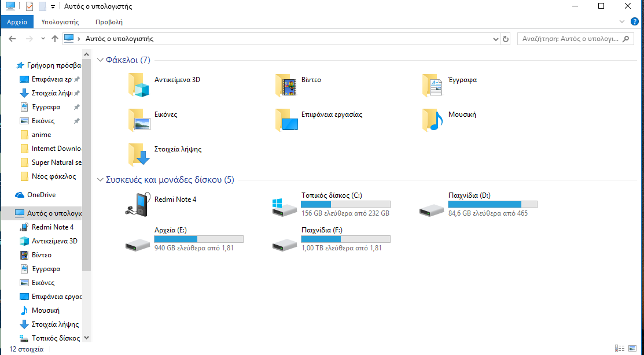Open the address bar history dropdown
The image size is (644, 355).
tap(496, 39)
